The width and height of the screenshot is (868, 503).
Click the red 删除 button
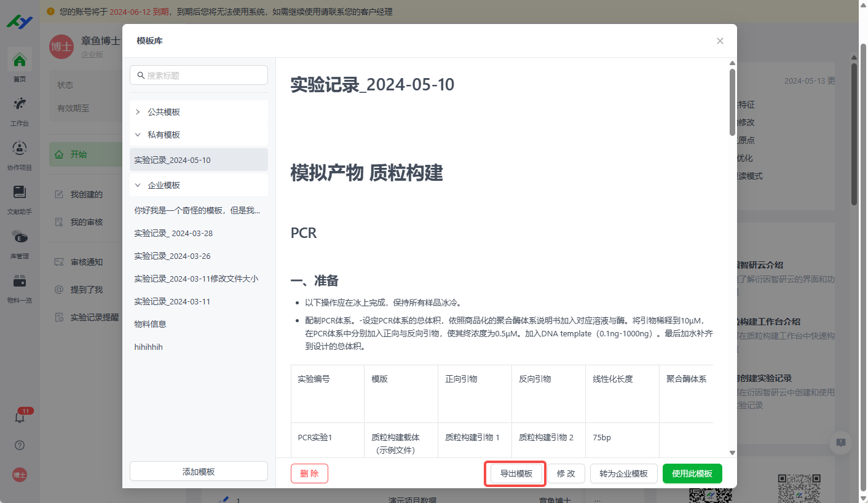(309, 473)
